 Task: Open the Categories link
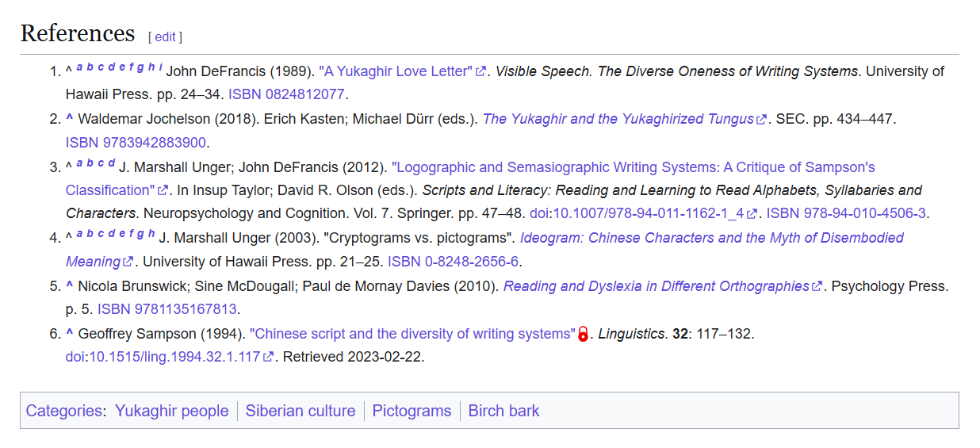click(63, 411)
